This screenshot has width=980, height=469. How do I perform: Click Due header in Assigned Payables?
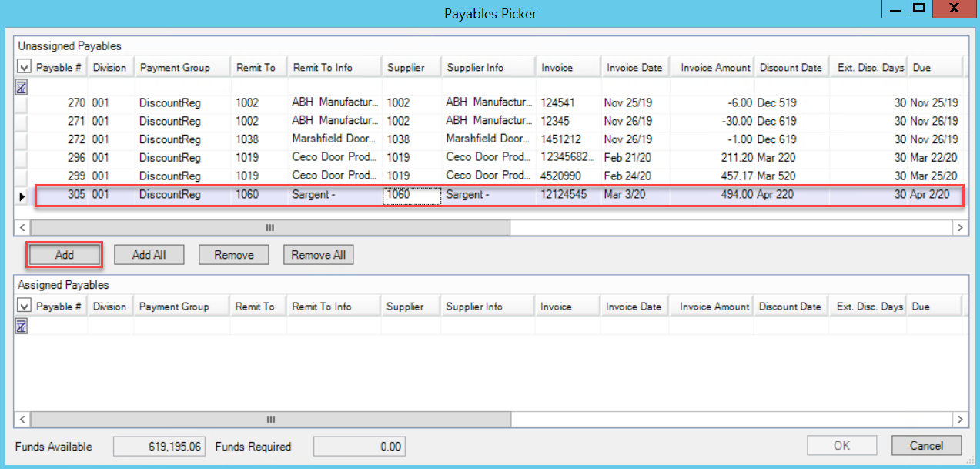pos(935,306)
